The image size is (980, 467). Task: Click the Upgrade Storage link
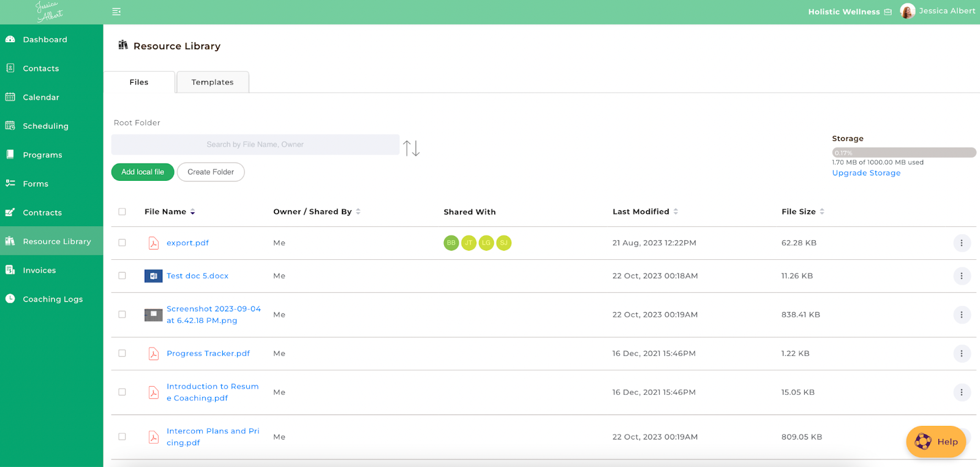(x=865, y=173)
